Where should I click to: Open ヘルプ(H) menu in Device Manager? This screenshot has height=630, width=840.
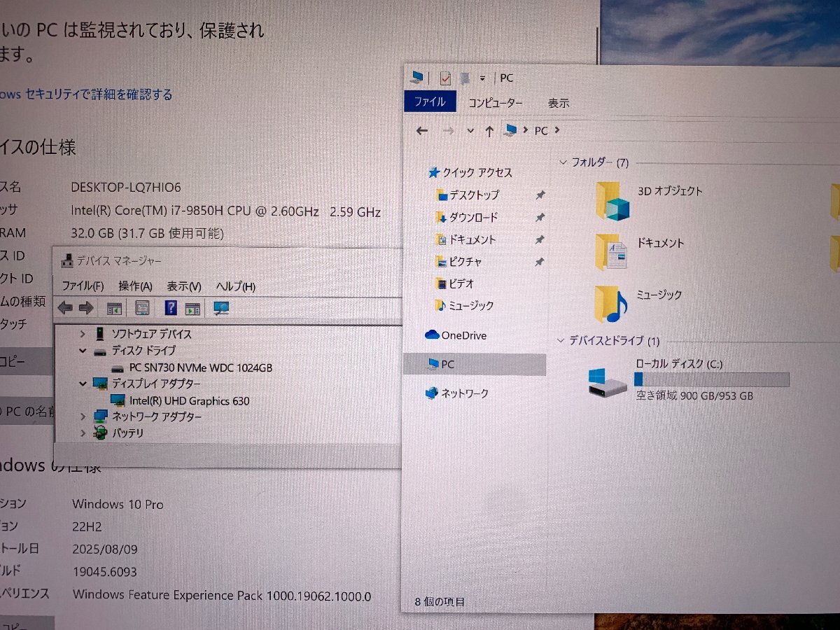[x=236, y=286]
